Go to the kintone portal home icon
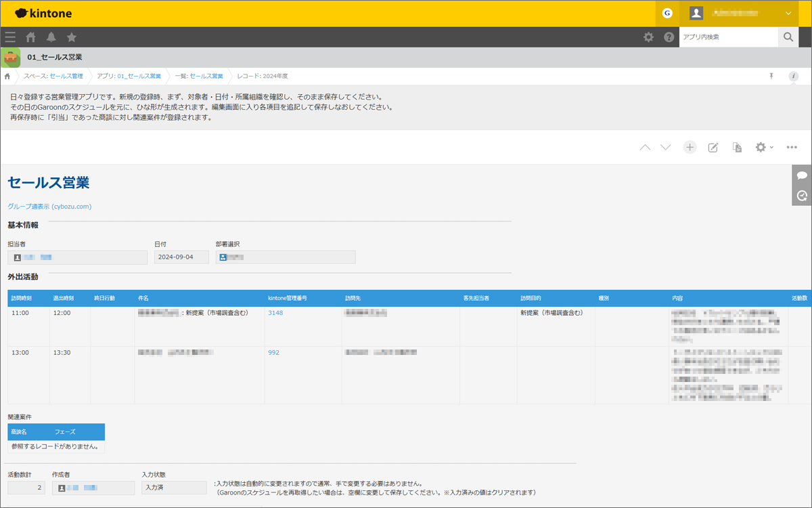Image resolution: width=812 pixels, height=508 pixels. pos(30,37)
